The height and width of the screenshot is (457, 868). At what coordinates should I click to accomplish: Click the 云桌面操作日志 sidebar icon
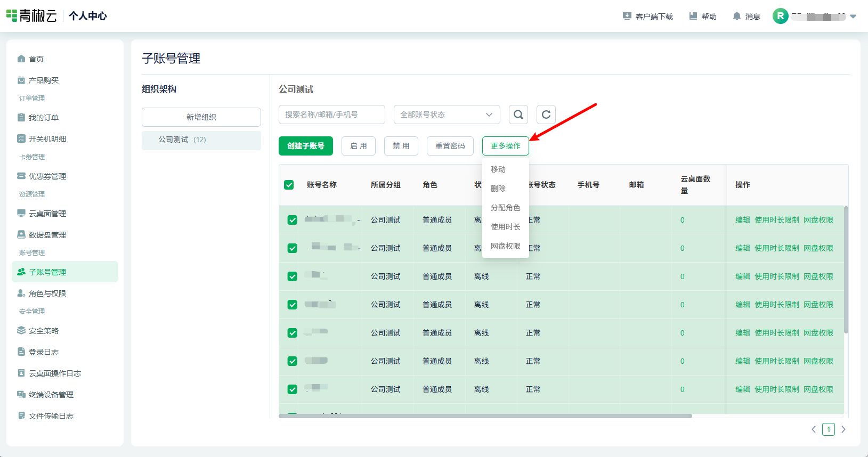21,373
